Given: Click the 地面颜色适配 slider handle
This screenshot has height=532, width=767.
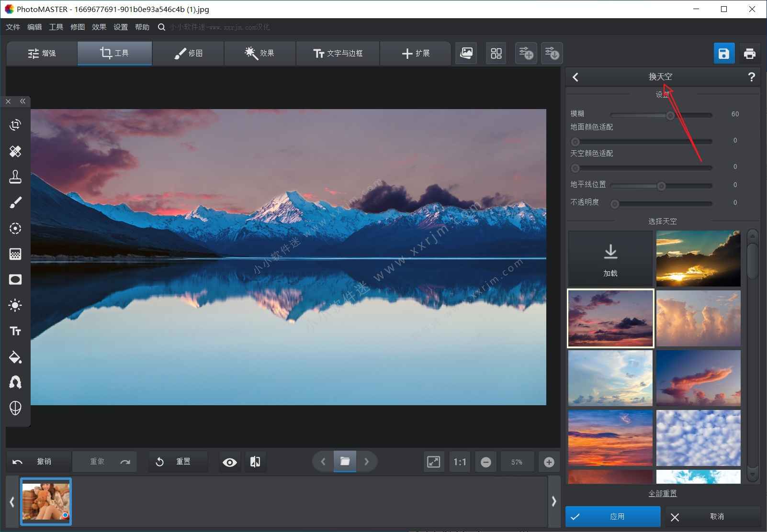Looking at the screenshot, I should [575, 142].
